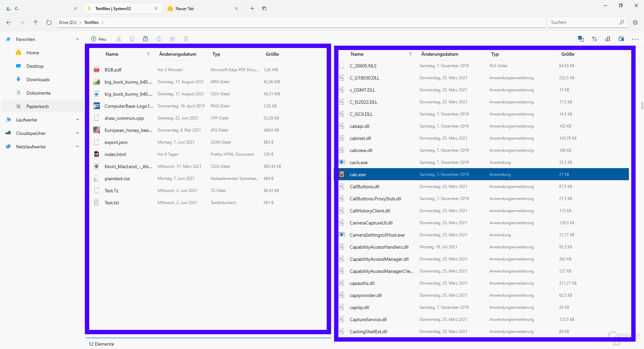Select the Test.7z file
Image resolution: width=644 pixels, height=349 pixels.
point(208,191)
